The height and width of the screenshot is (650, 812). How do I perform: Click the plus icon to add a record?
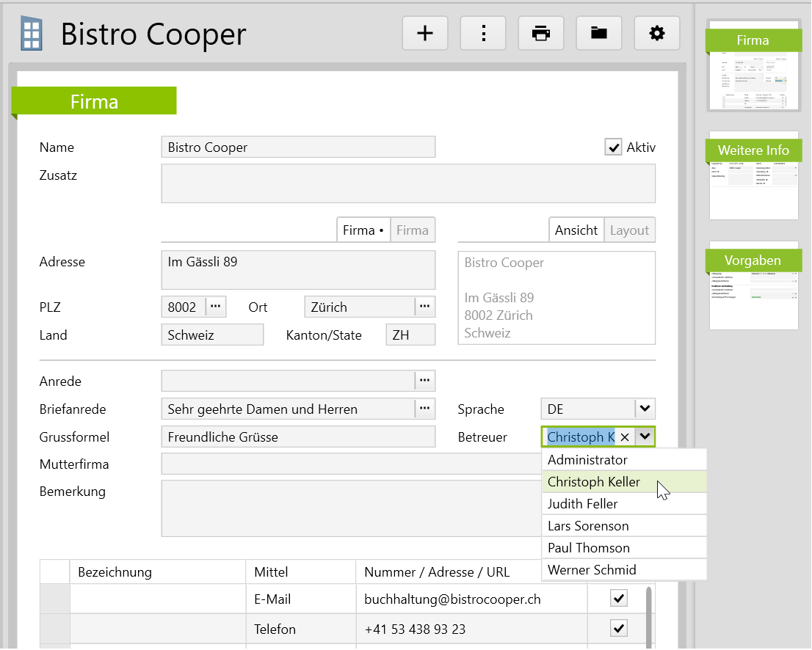click(x=425, y=33)
